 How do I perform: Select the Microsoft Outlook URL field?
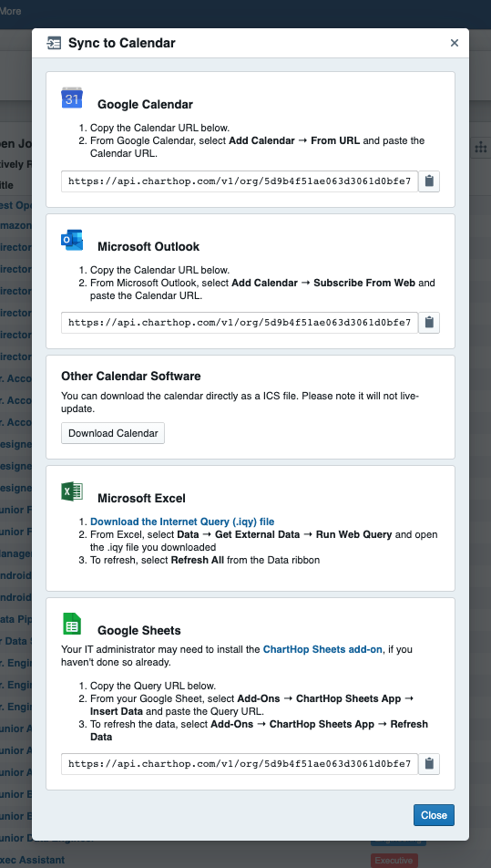240,323
